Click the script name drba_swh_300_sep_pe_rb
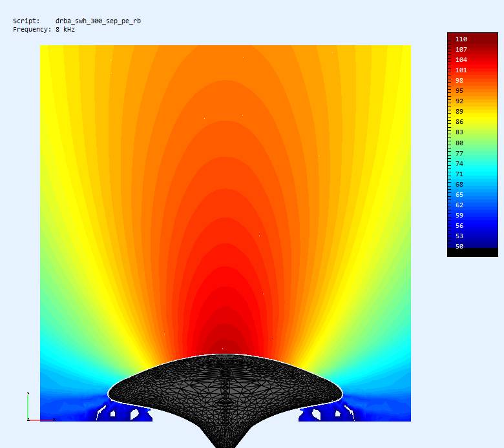The image size is (504, 448). [98, 21]
